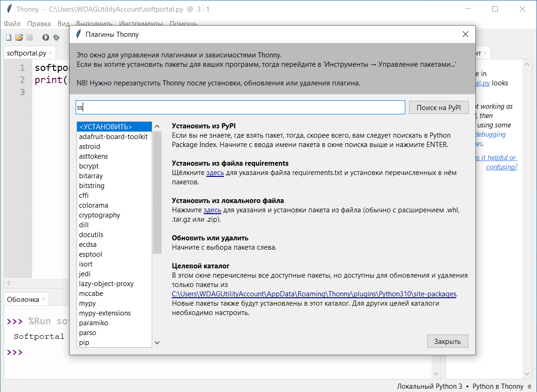This screenshot has height=392, width=537.
Task: Click the Thonny feather icon in the main window title bar
Action: (9, 9)
